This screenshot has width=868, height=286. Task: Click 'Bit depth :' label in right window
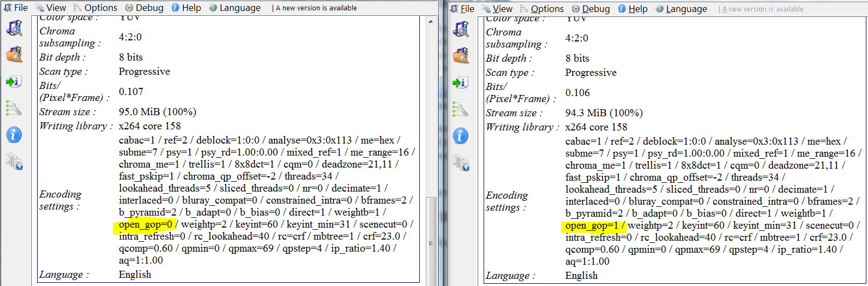pyautogui.click(x=509, y=58)
